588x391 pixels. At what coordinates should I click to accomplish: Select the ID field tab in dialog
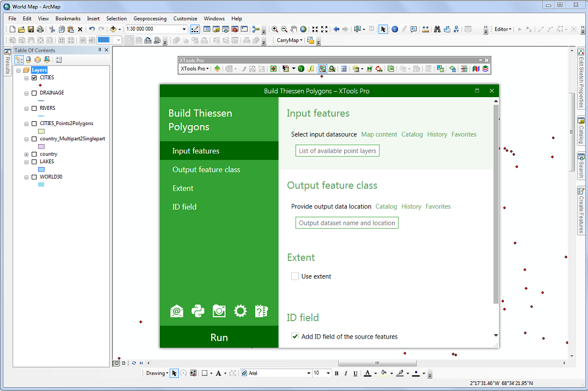click(219, 206)
